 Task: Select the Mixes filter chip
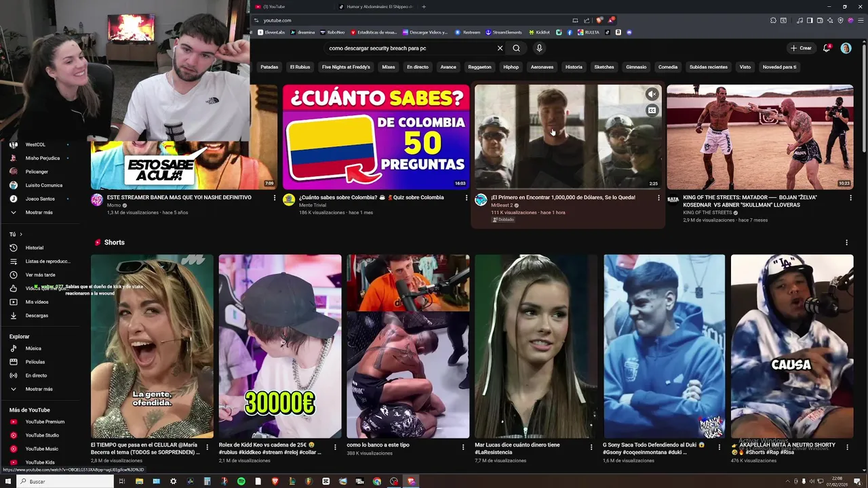point(388,67)
